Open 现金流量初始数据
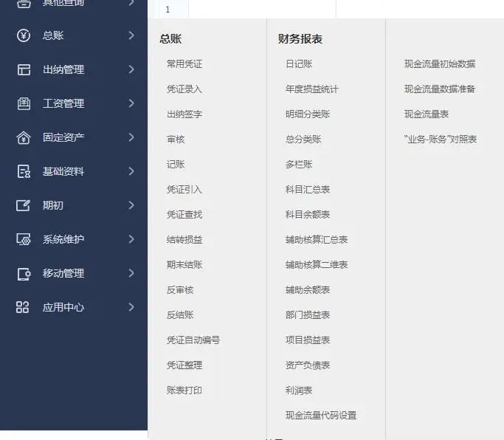The width and height of the screenshot is (504, 440). coord(440,64)
